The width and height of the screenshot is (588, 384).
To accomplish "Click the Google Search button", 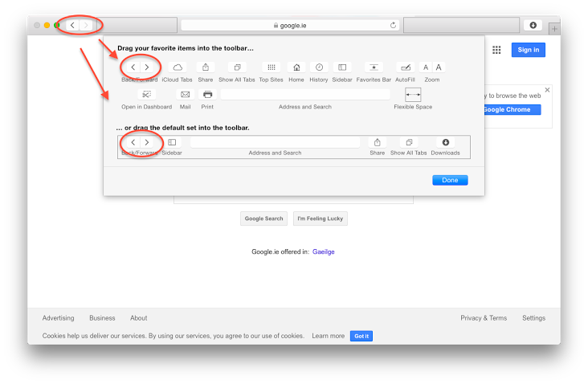I will coord(264,219).
